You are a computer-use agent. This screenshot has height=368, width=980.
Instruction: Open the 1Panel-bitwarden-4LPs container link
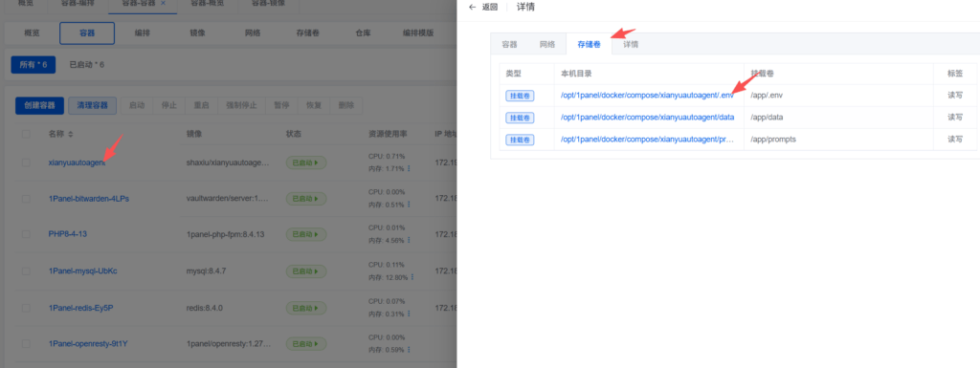click(x=89, y=199)
